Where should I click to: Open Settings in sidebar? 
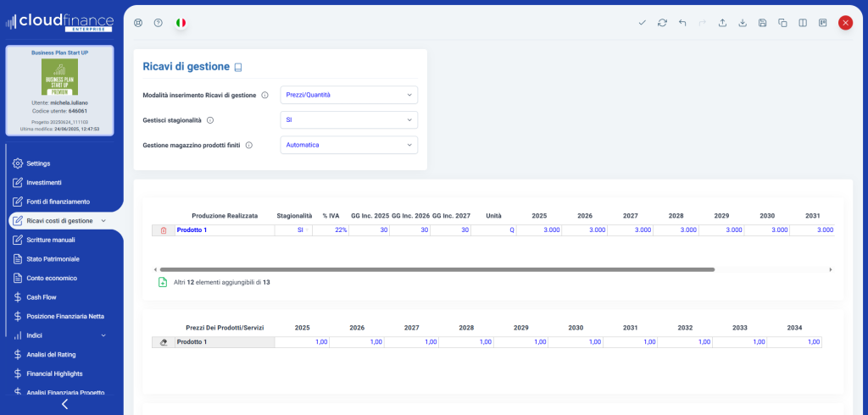pyautogui.click(x=39, y=163)
